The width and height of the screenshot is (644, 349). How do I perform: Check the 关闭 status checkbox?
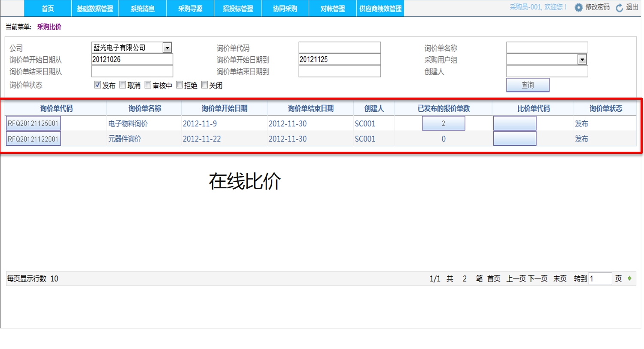204,84
